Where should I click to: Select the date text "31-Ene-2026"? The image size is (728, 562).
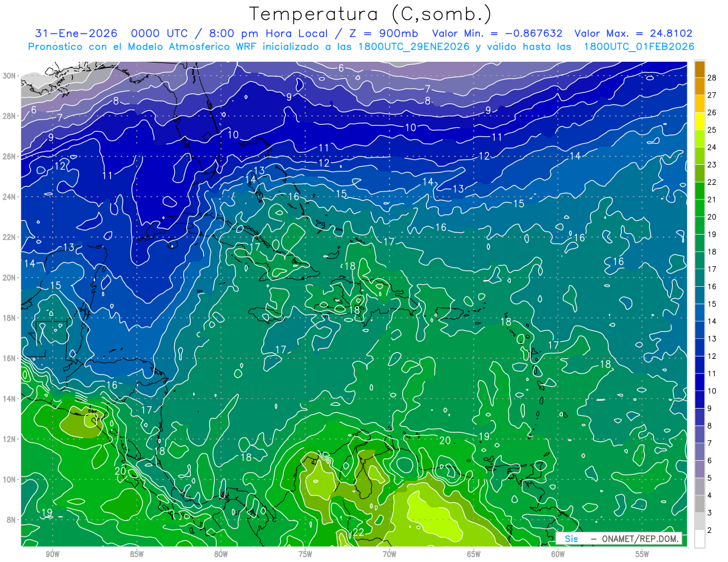pos(76,34)
